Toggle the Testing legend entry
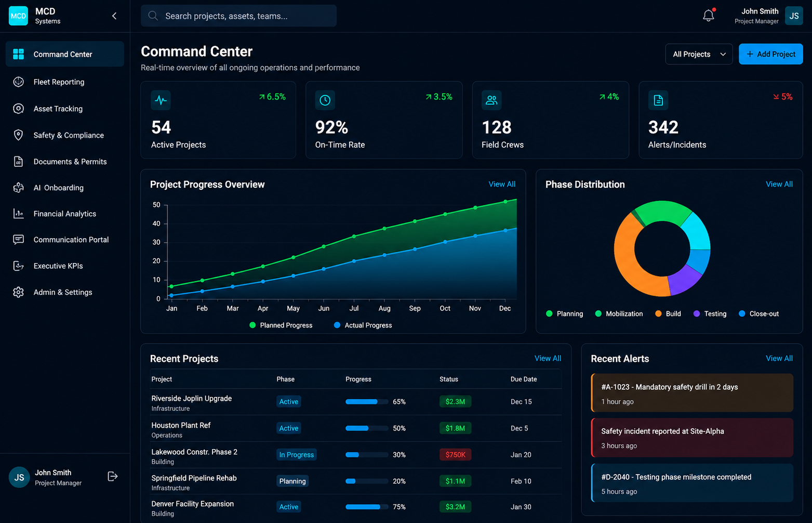812x523 pixels. (710, 313)
